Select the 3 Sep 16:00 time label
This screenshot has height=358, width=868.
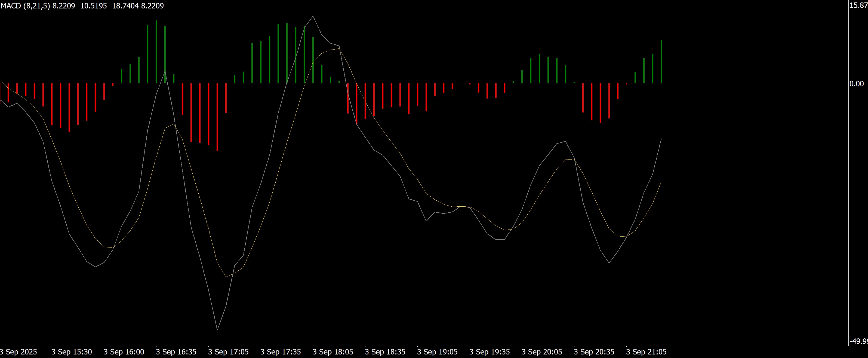124,352
